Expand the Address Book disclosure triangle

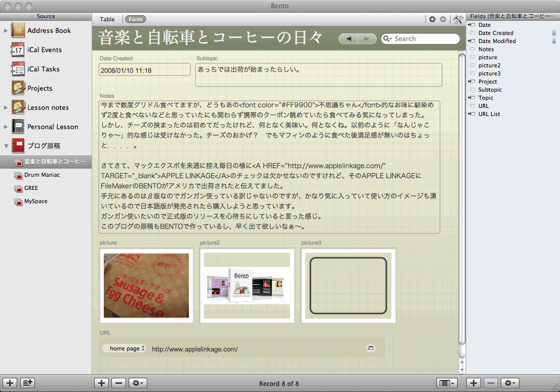pyautogui.click(x=6, y=30)
